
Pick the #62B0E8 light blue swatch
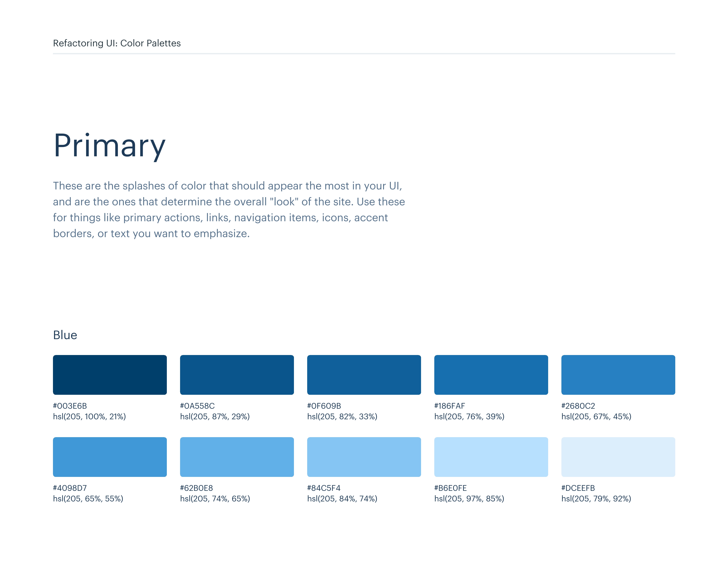tap(237, 457)
